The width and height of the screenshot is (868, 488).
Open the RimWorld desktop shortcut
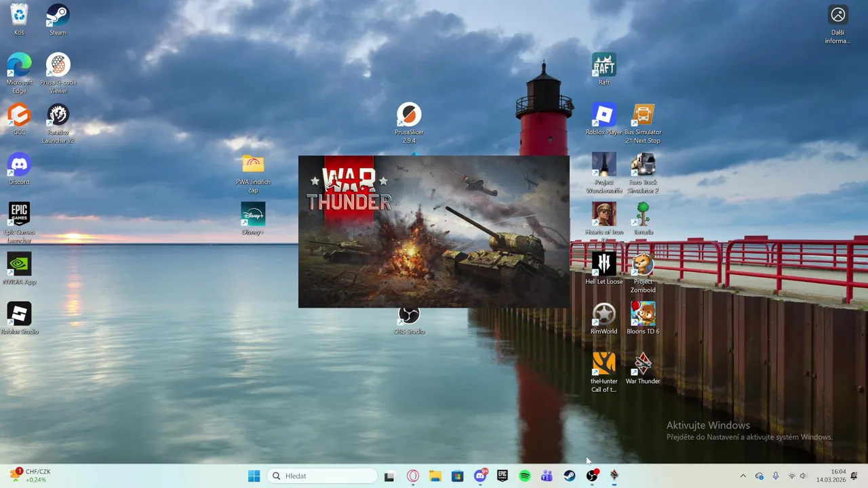coord(604,318)
